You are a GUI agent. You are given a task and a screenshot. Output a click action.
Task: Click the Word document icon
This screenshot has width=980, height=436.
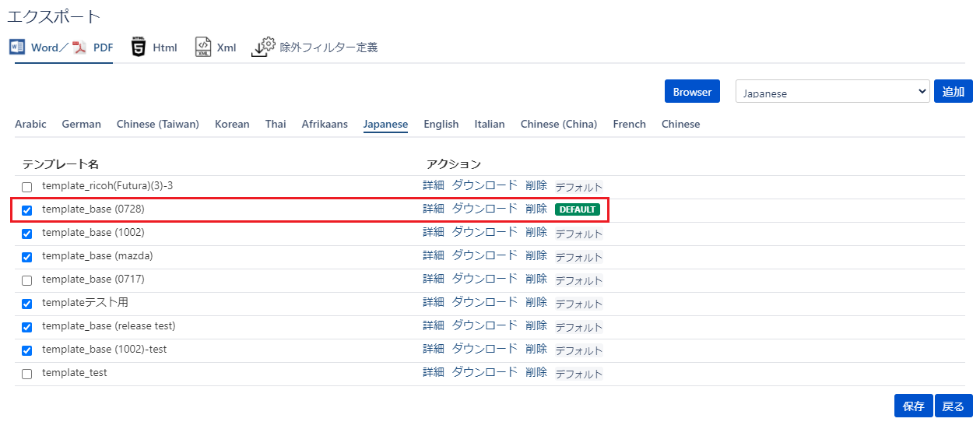[x=17, y=47]
